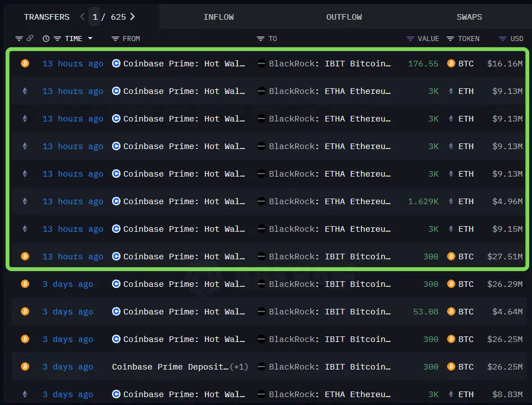Click ETH token label in $9.15M row

tap(466, 229)
